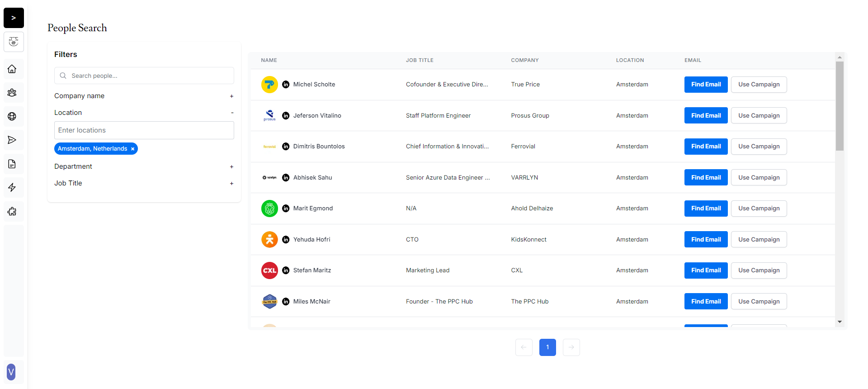Expand the Company name filter
Image resolution: width=868 pixels, height=389 pixels.
coord(231,96)
